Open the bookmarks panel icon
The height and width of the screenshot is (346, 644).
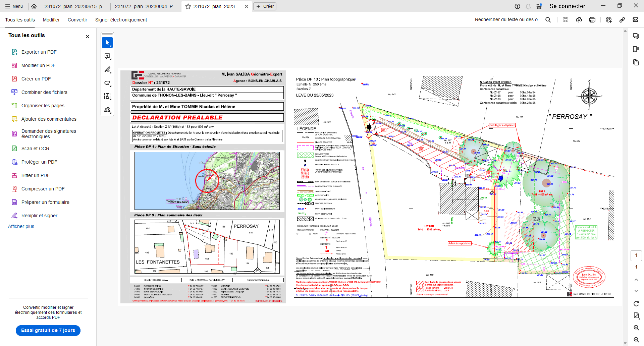[x=636, y=49]
